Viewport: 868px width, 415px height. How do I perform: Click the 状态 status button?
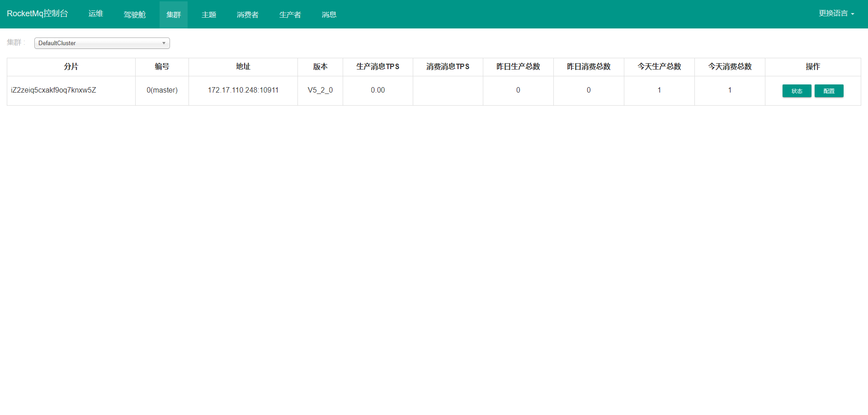(797, 91)
